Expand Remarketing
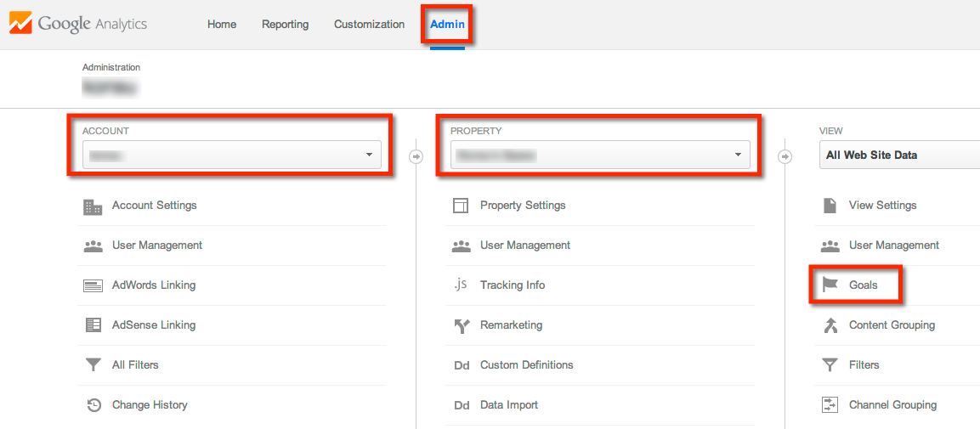Screen dimensions: 980x429 coord(512,325)
